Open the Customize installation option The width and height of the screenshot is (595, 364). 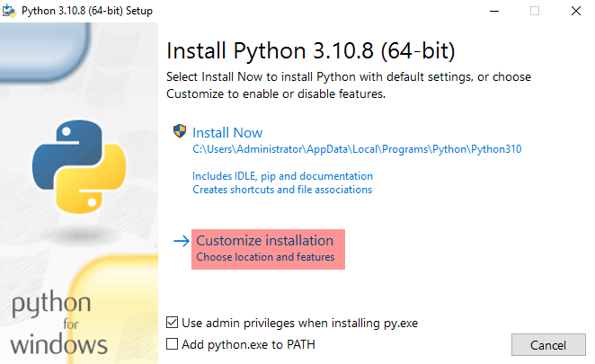pos(264,241)
